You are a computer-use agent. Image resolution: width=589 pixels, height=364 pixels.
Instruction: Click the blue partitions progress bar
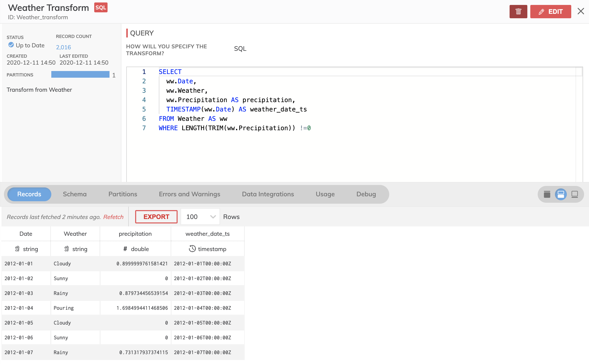(80, 74)
